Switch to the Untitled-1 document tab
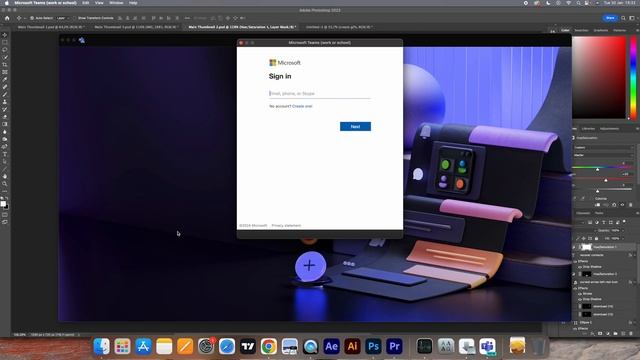The image size is (640, 360). tap(339, 27)
